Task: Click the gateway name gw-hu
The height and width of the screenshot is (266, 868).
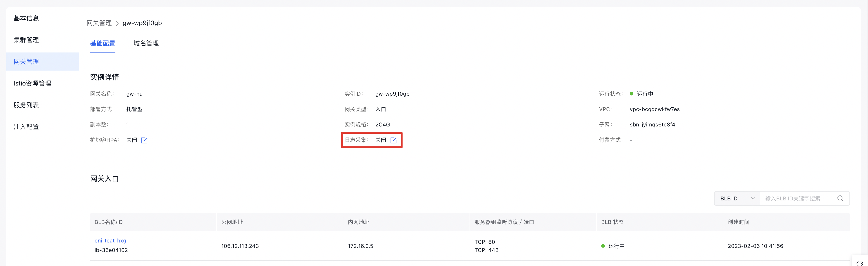Action: (x=134, y=94)
